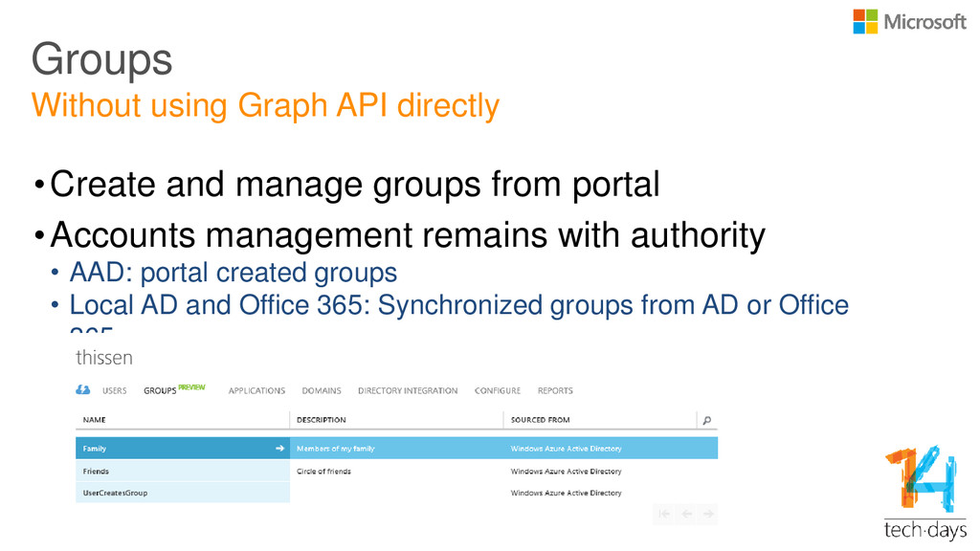The width and height of the screenshot is (980, 551).
Task: Select the UserCreatesGroup row
Action: [x=396, y=493]
